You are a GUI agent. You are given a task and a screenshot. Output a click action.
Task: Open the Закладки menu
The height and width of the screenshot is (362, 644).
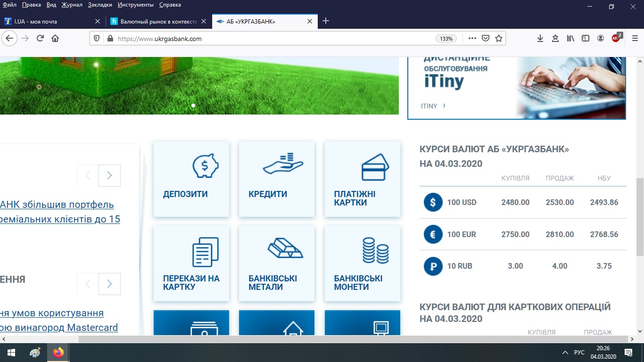click(x=100, y=5)
